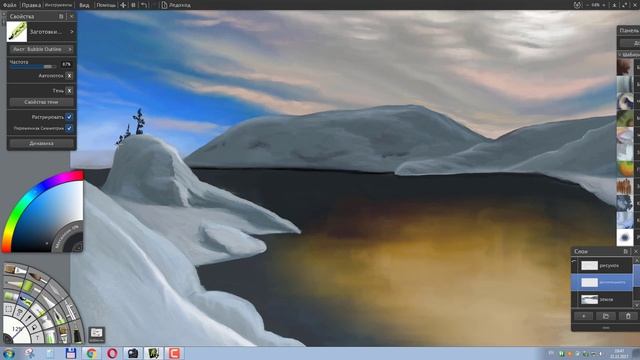Click the 12% tool size indicator
The height and width of the screenshot is (360, 640).
(x=16, y=329)
